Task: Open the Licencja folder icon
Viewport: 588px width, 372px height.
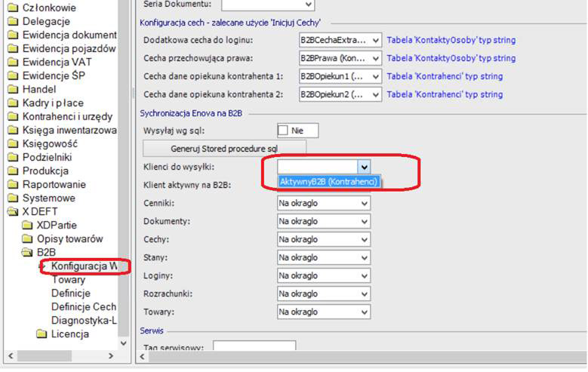Action: [x=42, y=334]
